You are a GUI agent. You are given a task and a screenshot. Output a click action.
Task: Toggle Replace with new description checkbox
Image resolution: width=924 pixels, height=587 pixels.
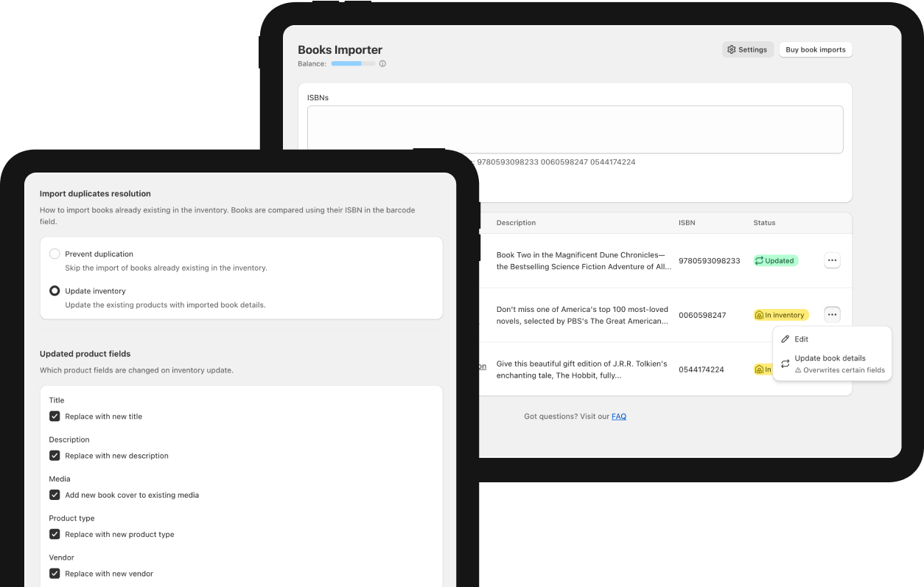55,456
